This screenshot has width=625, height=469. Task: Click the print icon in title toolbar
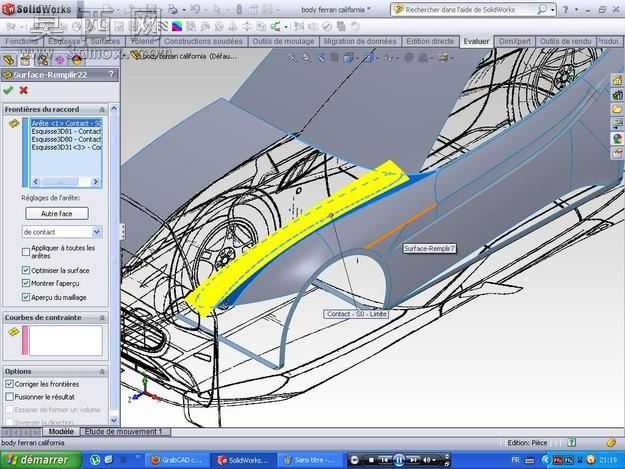[x=173, y=9]
